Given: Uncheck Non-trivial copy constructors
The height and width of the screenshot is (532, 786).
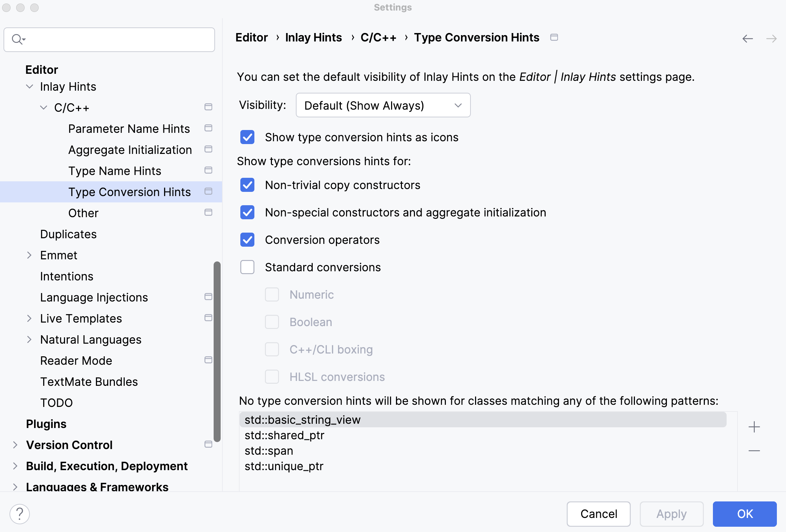Looking at the screenshot, I should (x=247, y=185).
